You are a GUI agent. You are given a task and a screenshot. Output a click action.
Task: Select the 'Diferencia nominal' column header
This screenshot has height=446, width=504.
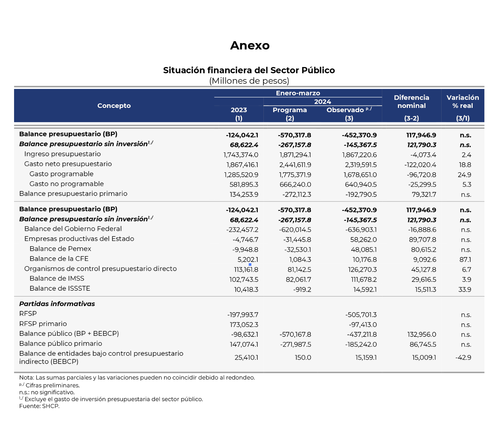click(x=412, y=102)
